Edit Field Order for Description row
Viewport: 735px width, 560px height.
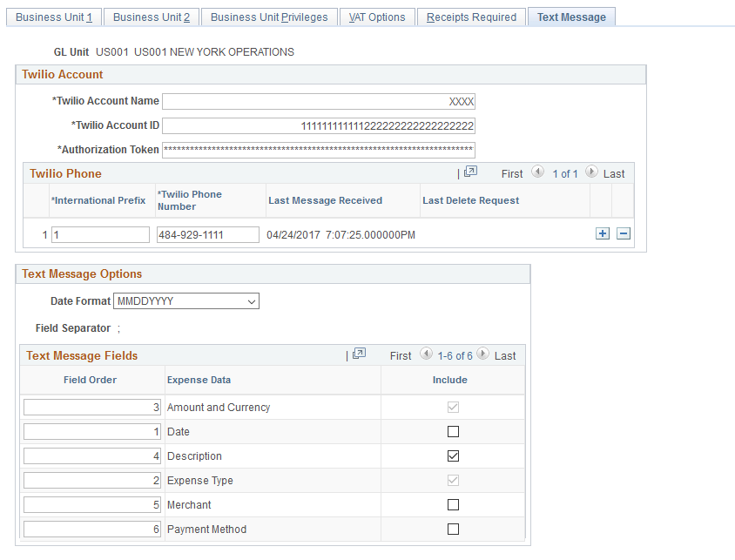(x=92, y=456)
